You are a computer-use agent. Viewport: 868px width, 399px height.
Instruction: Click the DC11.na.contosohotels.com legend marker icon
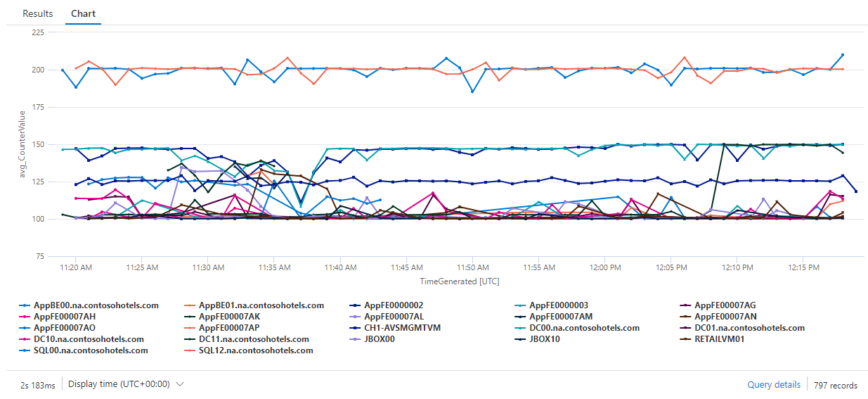click(190, 339)
